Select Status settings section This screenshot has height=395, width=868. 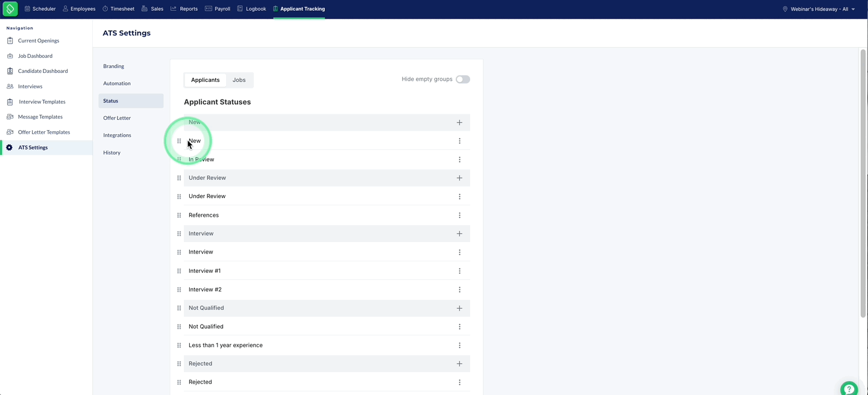click(131, 101)
